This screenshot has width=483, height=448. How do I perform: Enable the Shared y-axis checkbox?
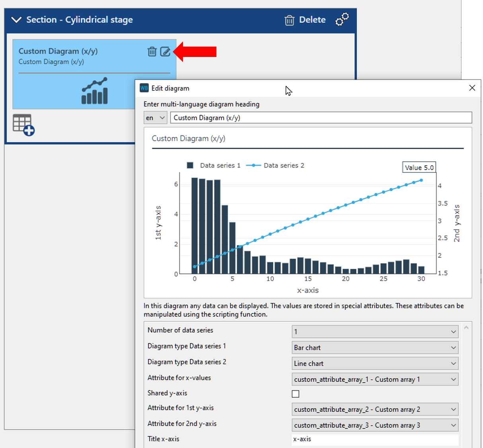pyautogui.click(x=295, y=394)
